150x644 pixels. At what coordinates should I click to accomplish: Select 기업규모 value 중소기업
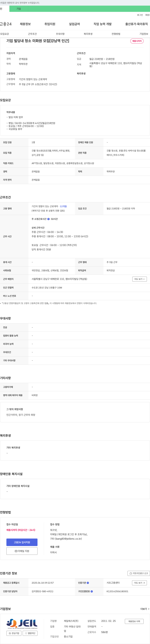pyautogui.click(x=68, y=637)
